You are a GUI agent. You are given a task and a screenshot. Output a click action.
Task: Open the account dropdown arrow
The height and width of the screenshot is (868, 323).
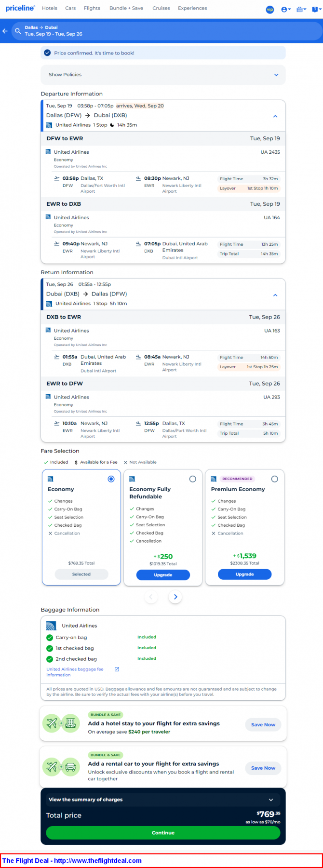click(x=289, y=10)
